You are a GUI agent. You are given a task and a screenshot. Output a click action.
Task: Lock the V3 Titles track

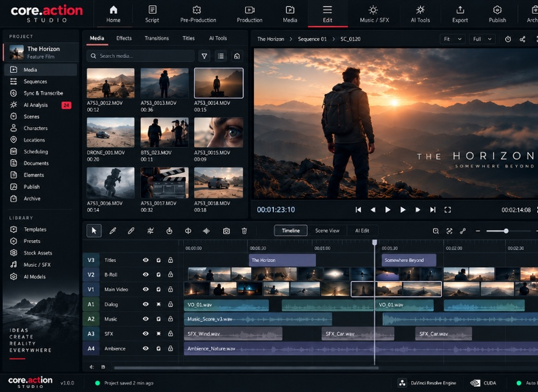[x=170, y=260]
